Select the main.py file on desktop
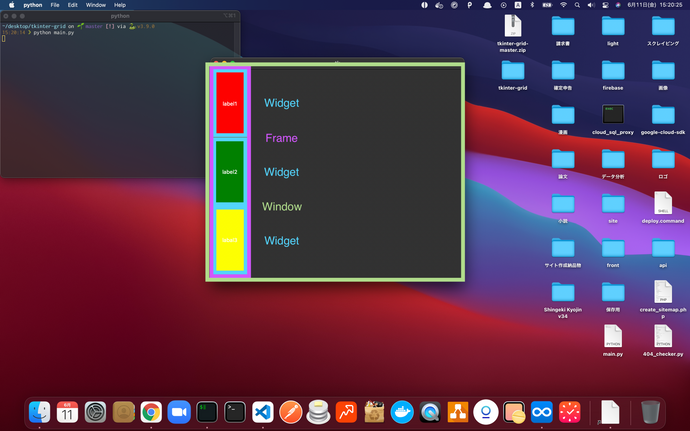Image resolution: width=690 pixels, height=431 pixels. [x=613, y=340]
